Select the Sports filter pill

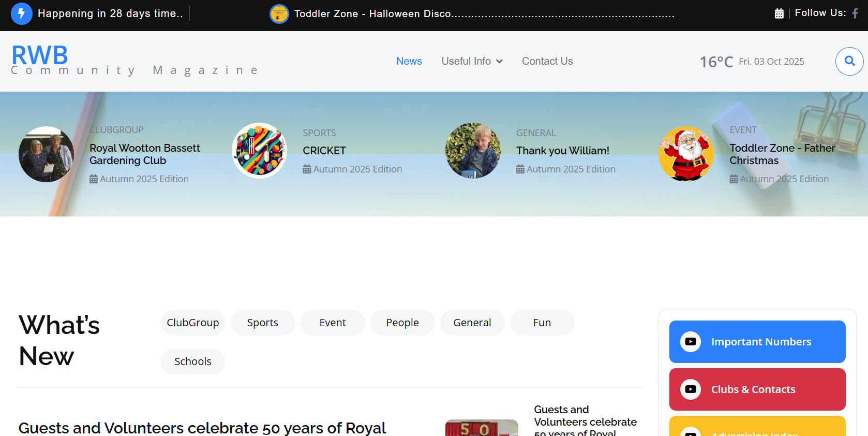pos(263,323)
